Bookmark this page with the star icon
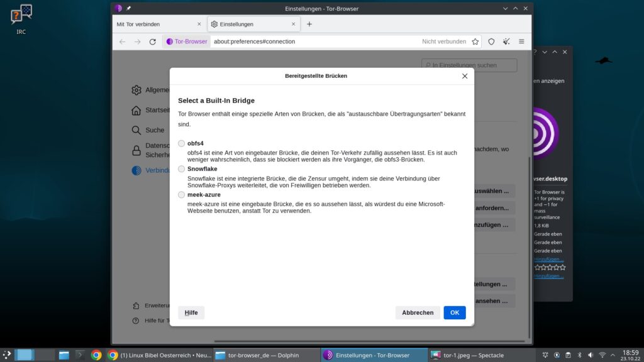This screenshot has height=362, width=644. tap(475, 41)
